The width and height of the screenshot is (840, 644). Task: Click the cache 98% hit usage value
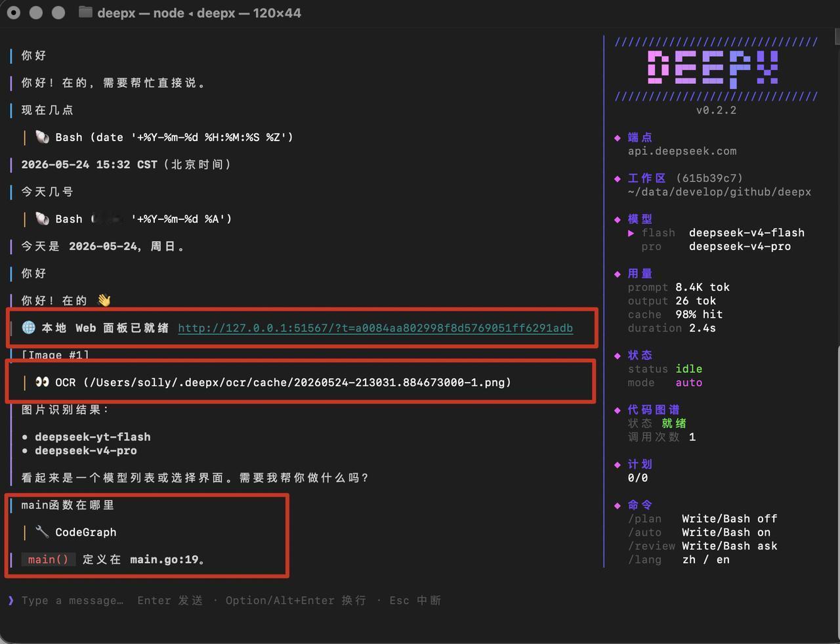click(699, 314)
